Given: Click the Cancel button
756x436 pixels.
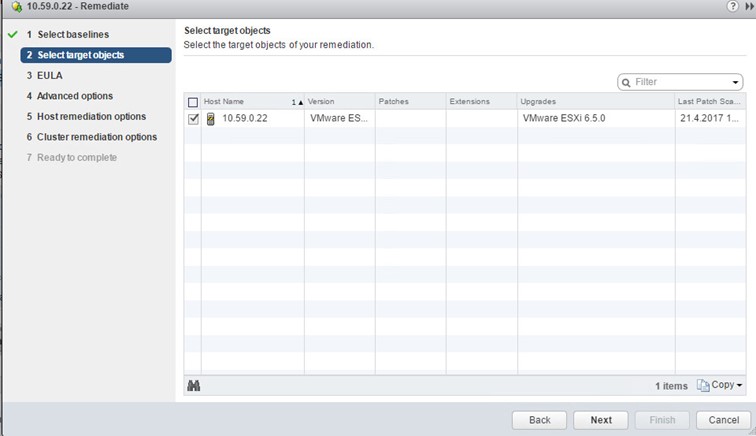Looking at the screenshot, I should [x=723, y=420].
